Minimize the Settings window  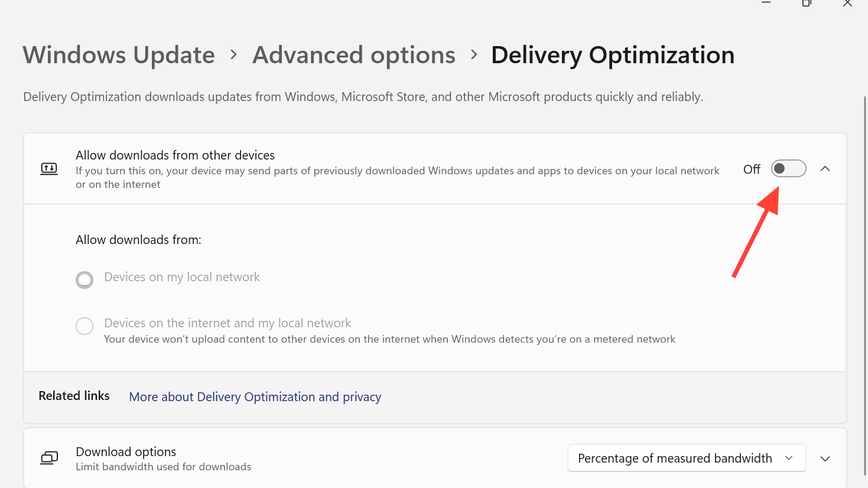coord(766,3)
